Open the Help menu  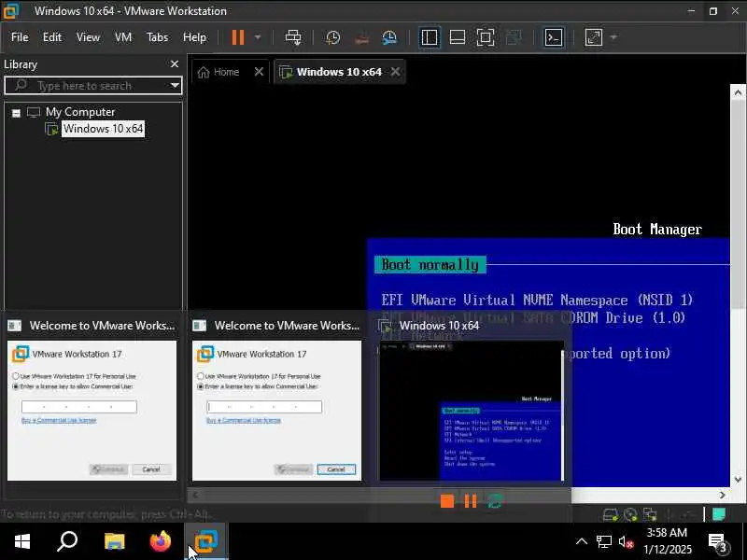pyautogui.click(x=194, y=37)
